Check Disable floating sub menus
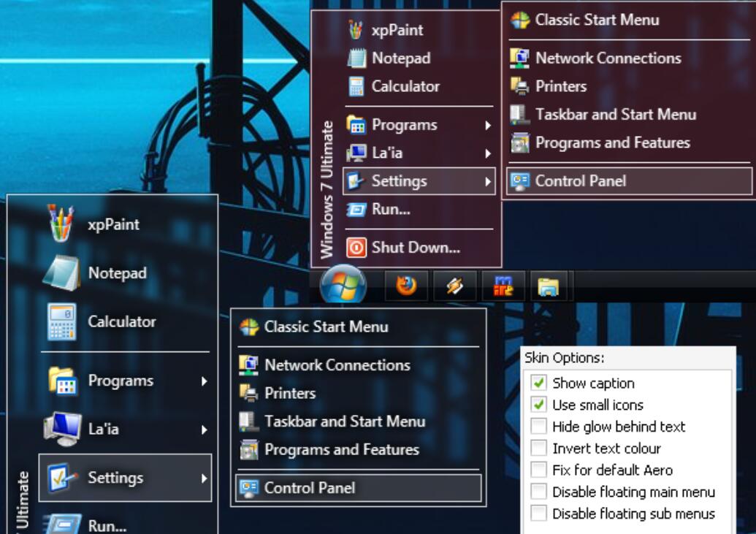Screen dimensions: 756x534 (x=538, y=514)
